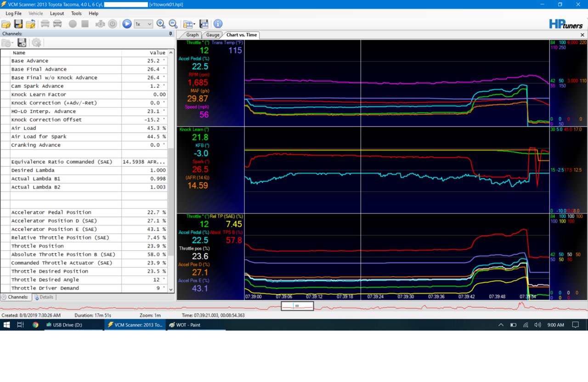Close the chart panel with X button
The image size is (588, 382).
[x=582, y=35]
